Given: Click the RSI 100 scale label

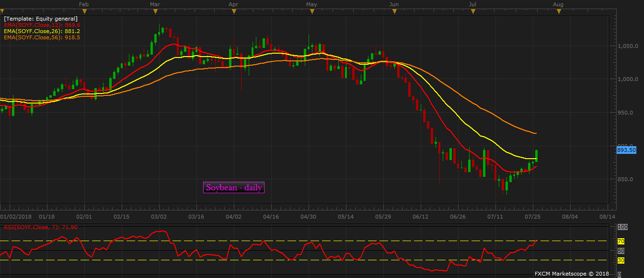Looking at the screenshot, I should [x=622, y=227].
